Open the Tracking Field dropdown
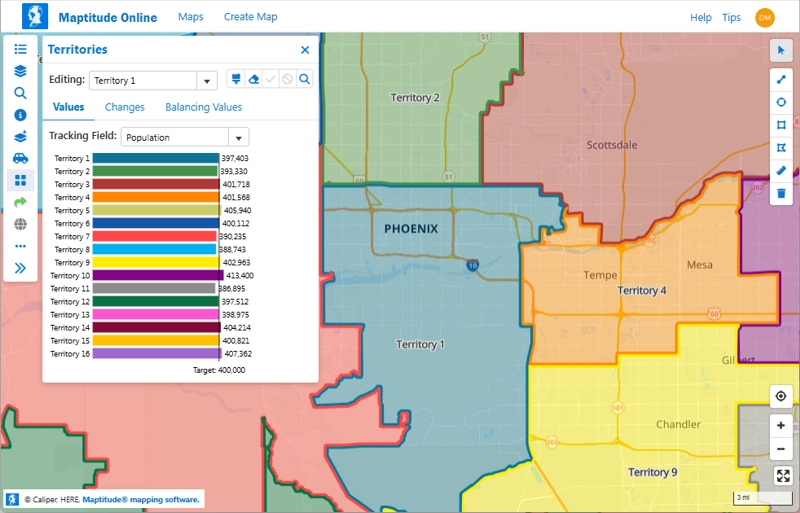 (x=239, y=138)
